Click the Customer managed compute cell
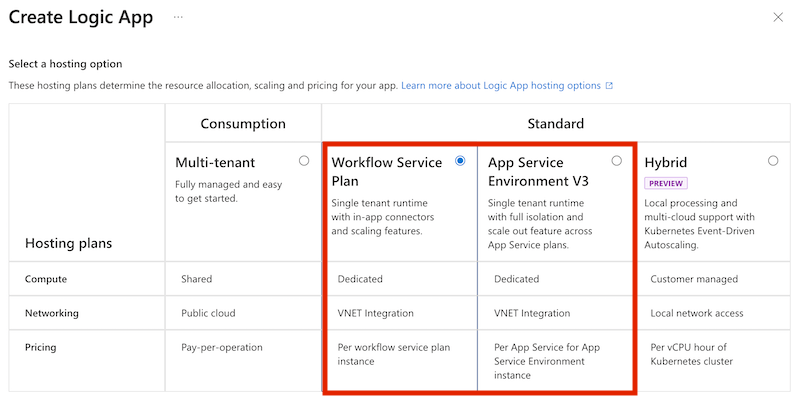The width and height of the screenshot is (800, 412). (693, 279)
